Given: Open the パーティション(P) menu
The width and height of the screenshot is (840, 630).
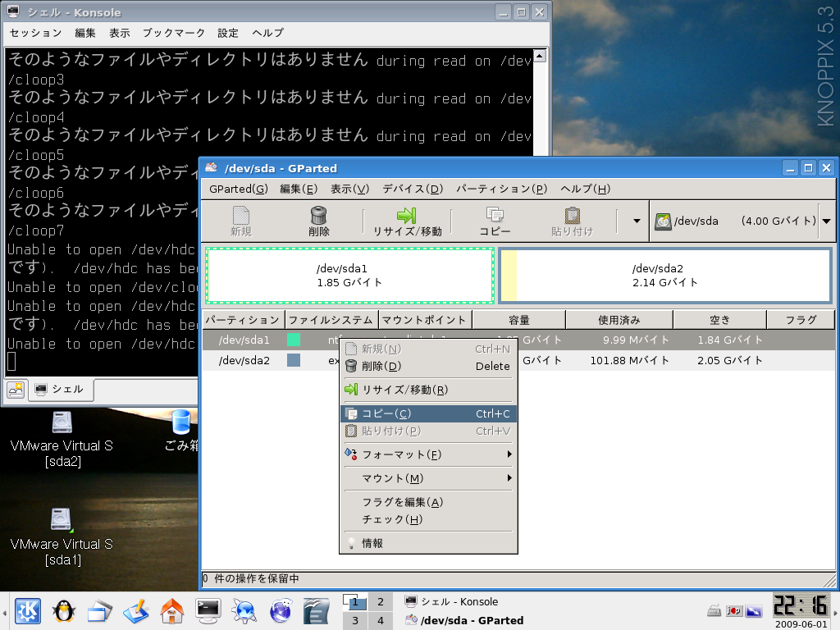Looking at the screenshot, I should [501, 189].
